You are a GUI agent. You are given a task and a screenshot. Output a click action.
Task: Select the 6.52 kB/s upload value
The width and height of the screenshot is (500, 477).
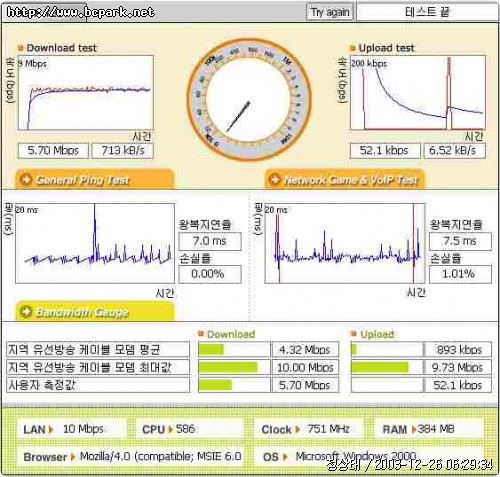tap(455, 150)
